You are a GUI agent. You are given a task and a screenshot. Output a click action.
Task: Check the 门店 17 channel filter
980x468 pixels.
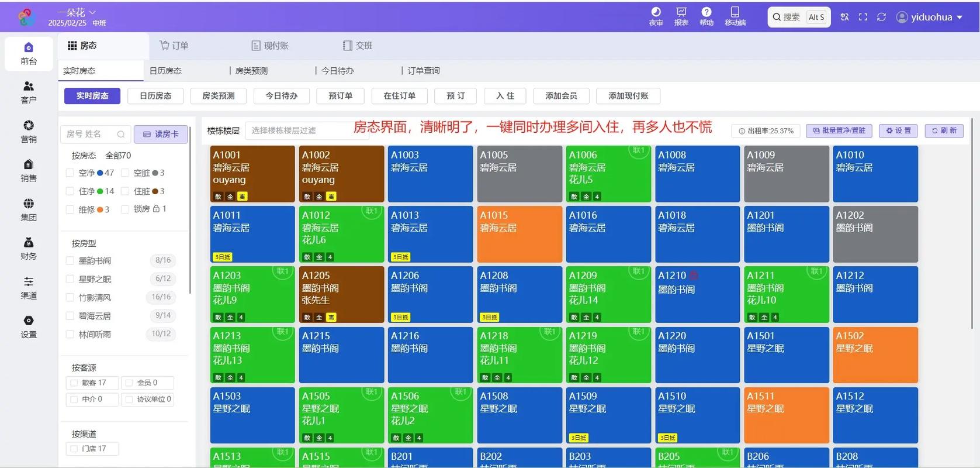point(74,449)
